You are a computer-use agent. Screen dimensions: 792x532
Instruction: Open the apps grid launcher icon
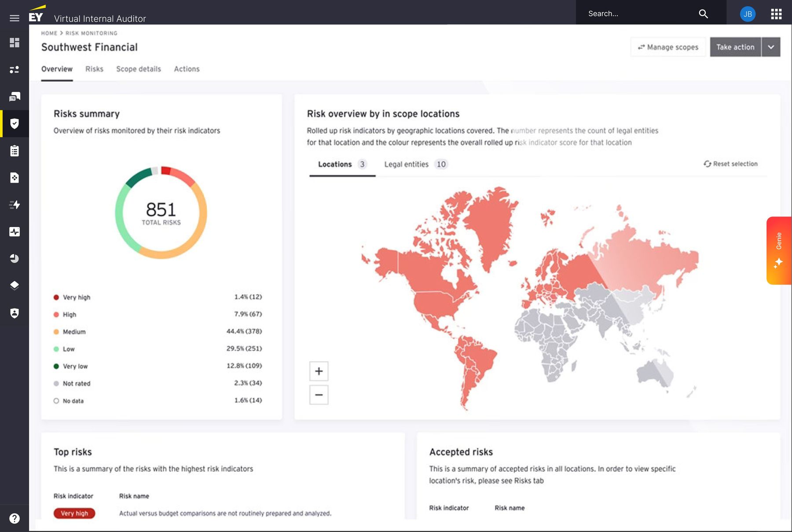776,14
